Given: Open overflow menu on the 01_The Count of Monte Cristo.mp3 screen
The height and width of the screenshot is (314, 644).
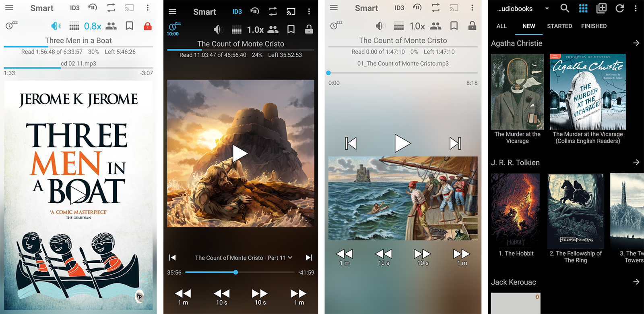Looking at the screenshot, I should coord(472,8).
